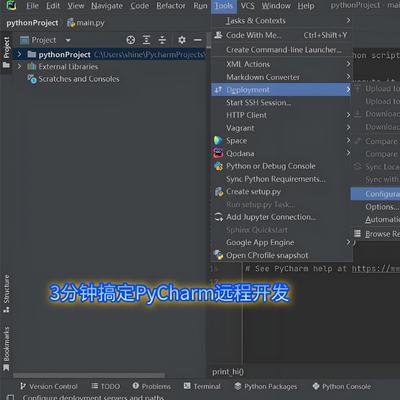Click the Open CProfile snapshot icon
Image resolution: width=400 pixels, height=400 pixels.
(x=219, y=255)
